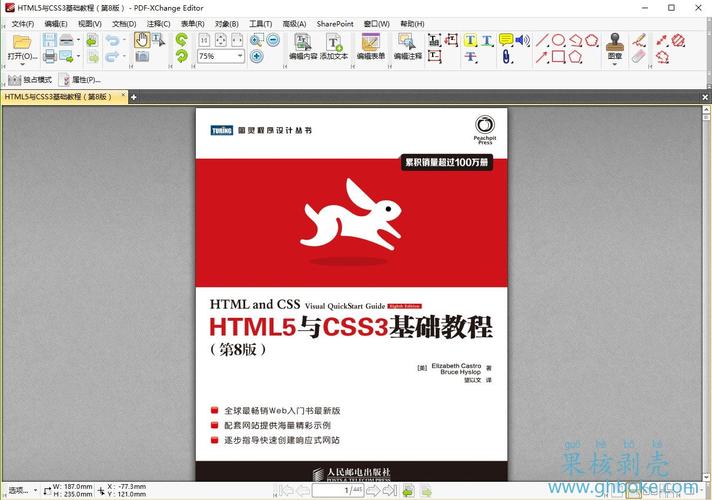Select the Underline Text tool
Image resolution: width=712 pixels, height=500 pixels.
click(x=487, y=40)
